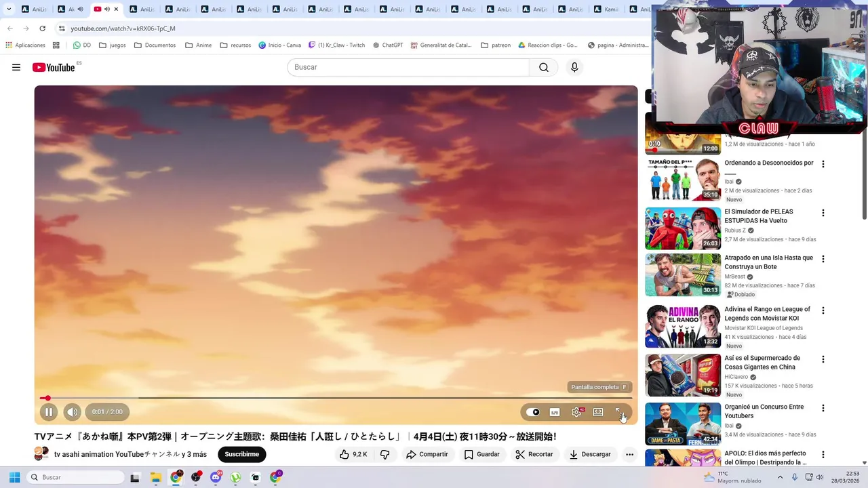Click the magnifier search button on YouTube
Image resolution: width=868 pixels, height=488 pixels.
tap(544, 67)
